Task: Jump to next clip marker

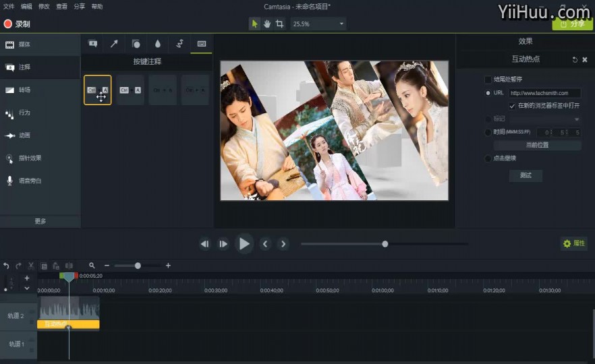Action: pos(283,244)
